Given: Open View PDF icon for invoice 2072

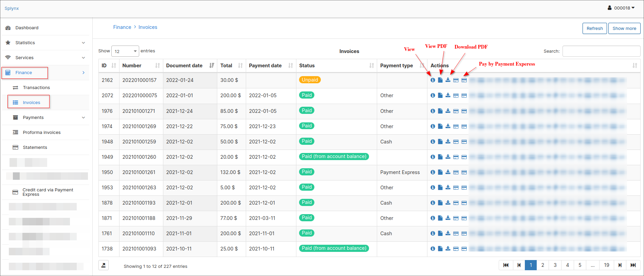Looking at the screenshot, I should 440,96.
